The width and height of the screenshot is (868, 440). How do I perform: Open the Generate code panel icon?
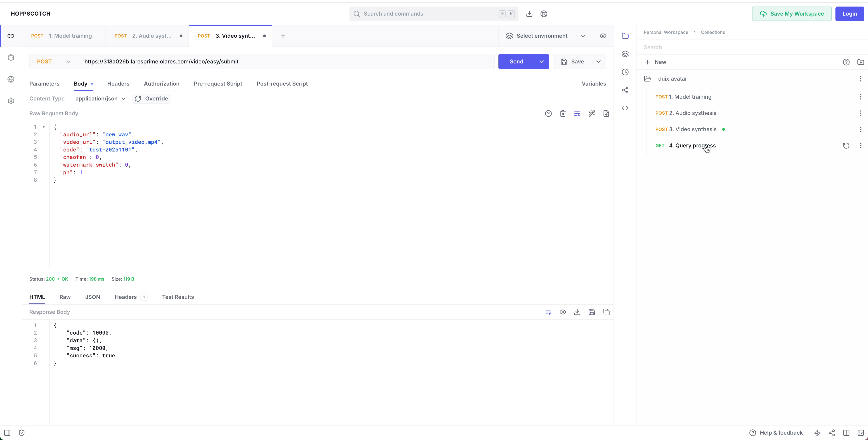625,108
